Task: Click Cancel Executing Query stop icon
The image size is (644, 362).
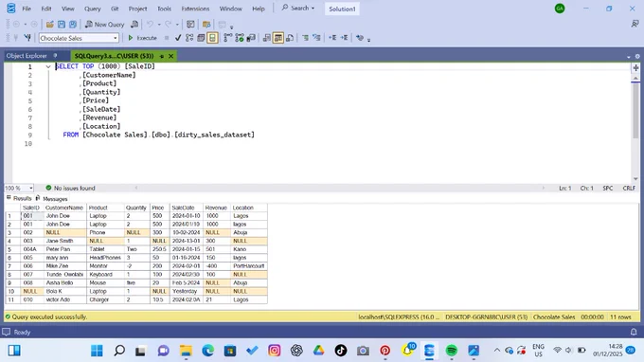Action: coord(167,38)
